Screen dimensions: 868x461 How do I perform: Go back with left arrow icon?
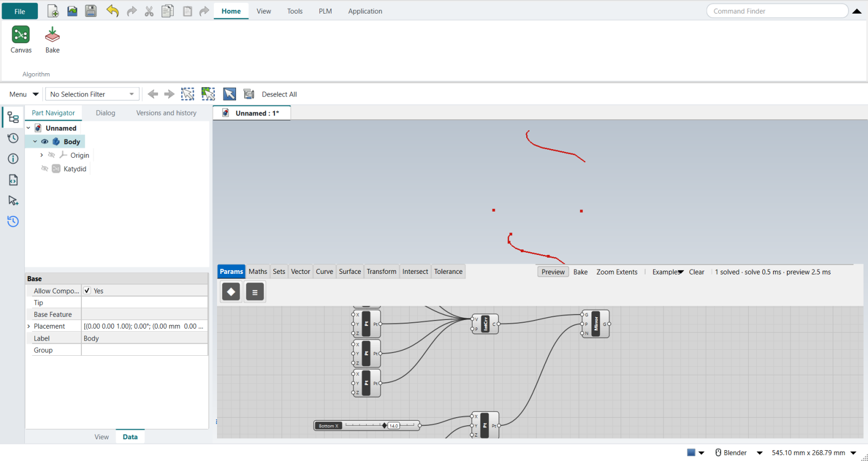pyautogui.click(x=153, y=94)
